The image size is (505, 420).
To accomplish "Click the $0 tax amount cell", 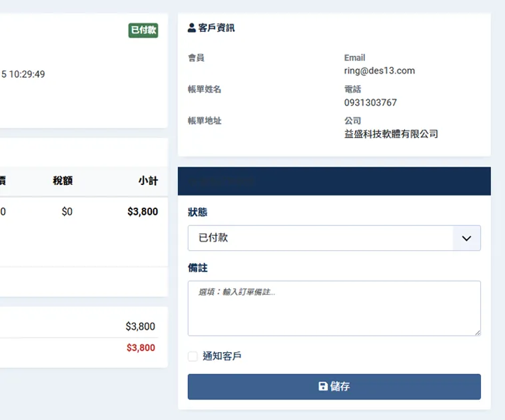I will click(67, 212).
